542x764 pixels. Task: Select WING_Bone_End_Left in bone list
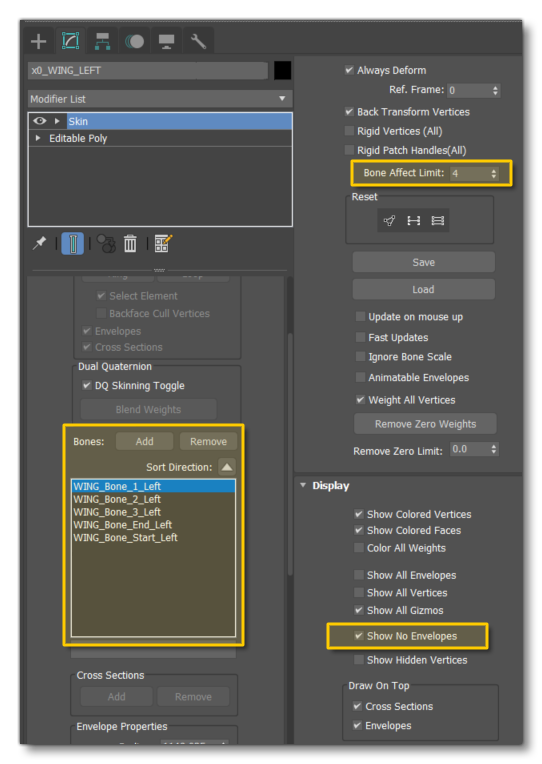[x=153, y=525]
